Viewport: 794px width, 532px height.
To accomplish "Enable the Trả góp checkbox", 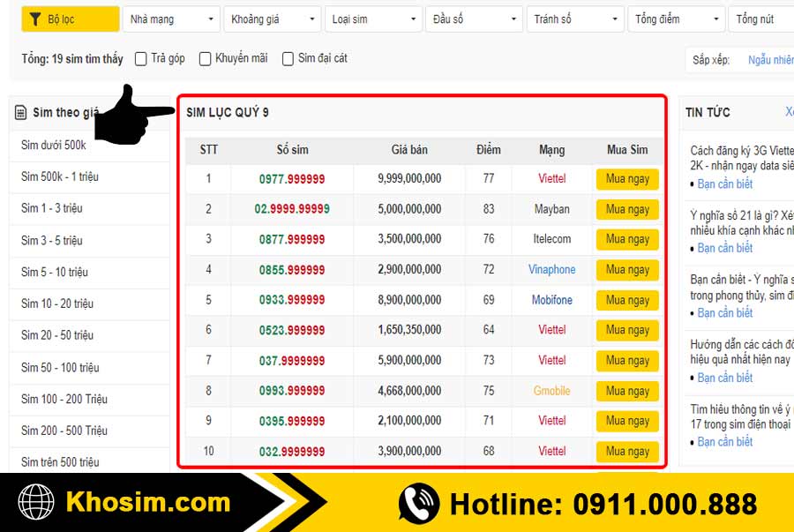I will 139,59.
